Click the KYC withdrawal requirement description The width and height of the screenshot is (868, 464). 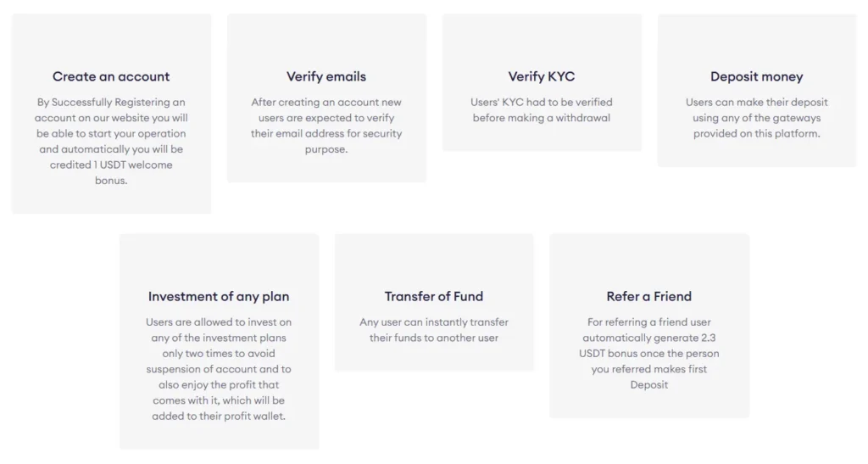click(x=542, y=110)
